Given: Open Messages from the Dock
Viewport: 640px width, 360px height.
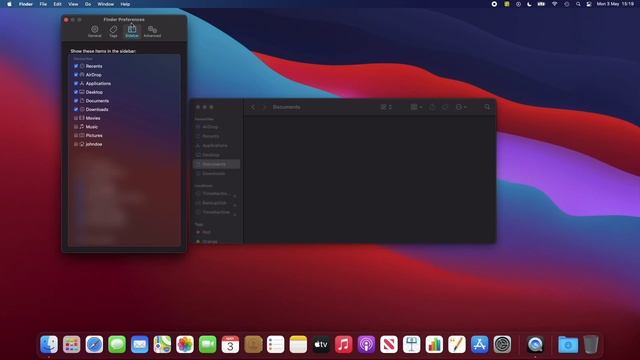Looking at the screenshot, I should click(x=117, y=344).
